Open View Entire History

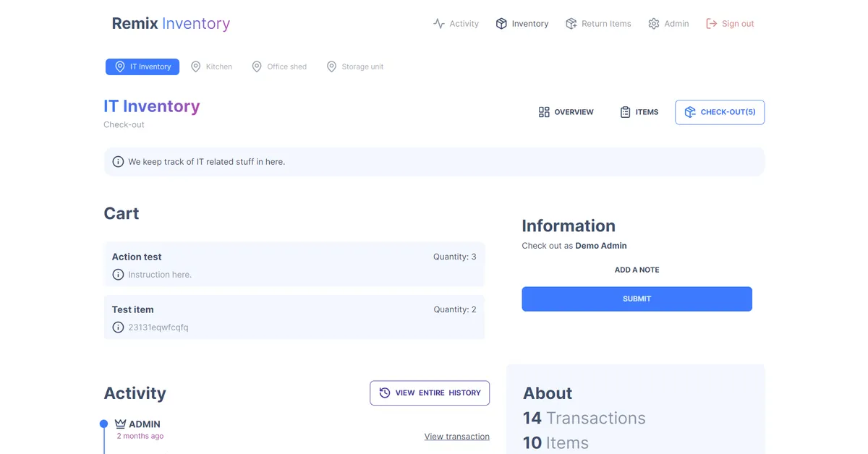point(430,393)
